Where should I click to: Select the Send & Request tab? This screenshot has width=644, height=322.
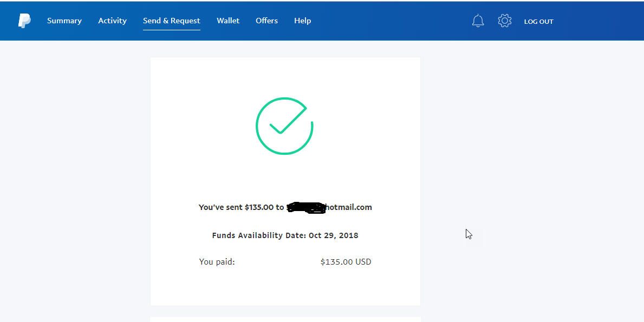pos(172,21)
